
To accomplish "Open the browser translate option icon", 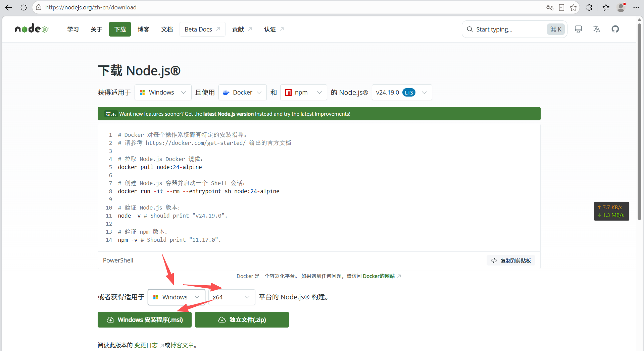I will point(550,7).
